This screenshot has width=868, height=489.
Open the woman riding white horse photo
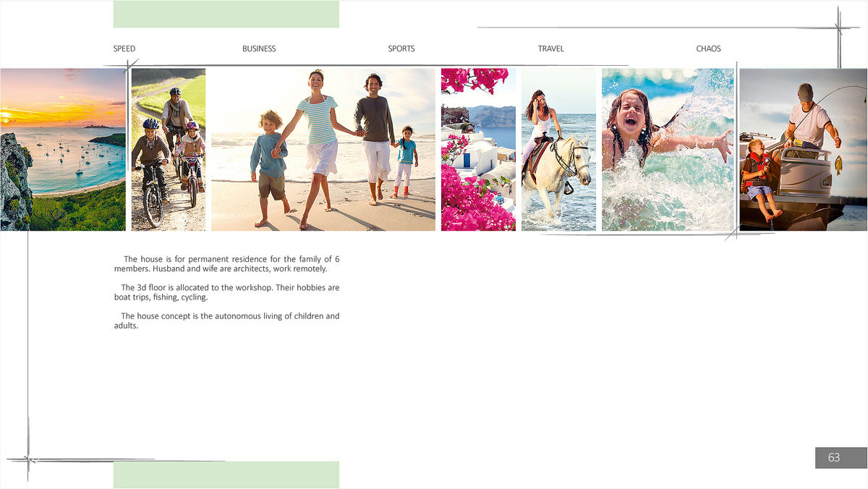pyautogui.click(x=558, y=150)
